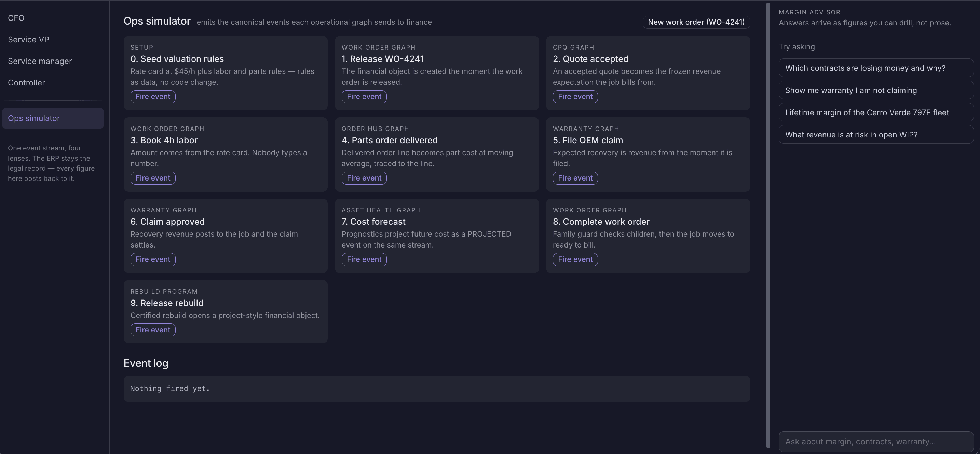980x454 pixels.
Task: Fire event for Complete work order
Action: click(x=575, y=259)
